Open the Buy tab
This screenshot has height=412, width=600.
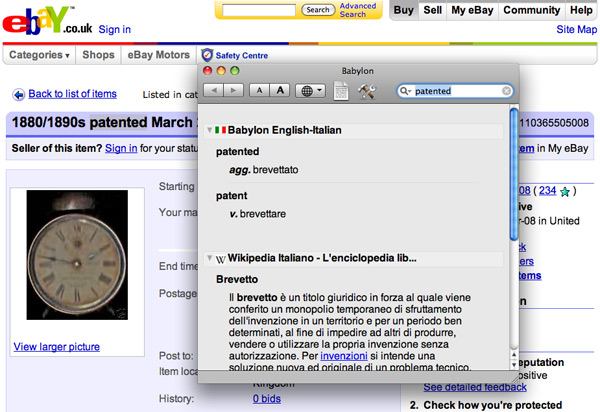404,10
